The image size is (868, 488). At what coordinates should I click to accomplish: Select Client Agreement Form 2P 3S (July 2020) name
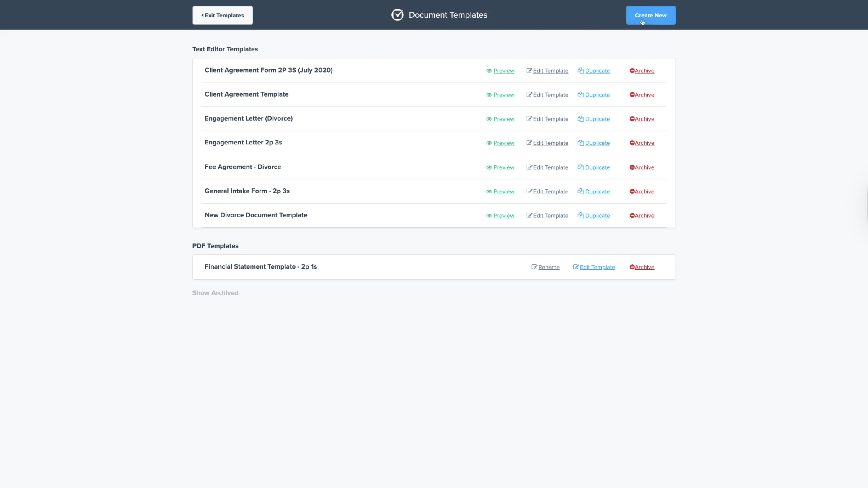[x=269, y=70]
